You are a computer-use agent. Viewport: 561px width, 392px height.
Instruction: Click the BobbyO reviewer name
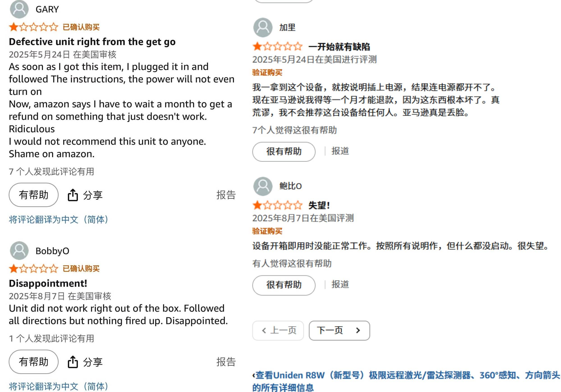coord(52,251)
